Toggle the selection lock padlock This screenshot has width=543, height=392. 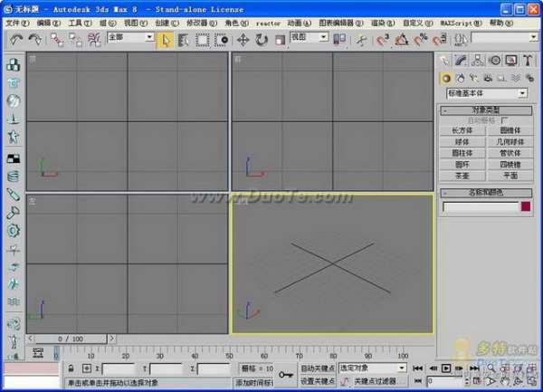[71, 368]
